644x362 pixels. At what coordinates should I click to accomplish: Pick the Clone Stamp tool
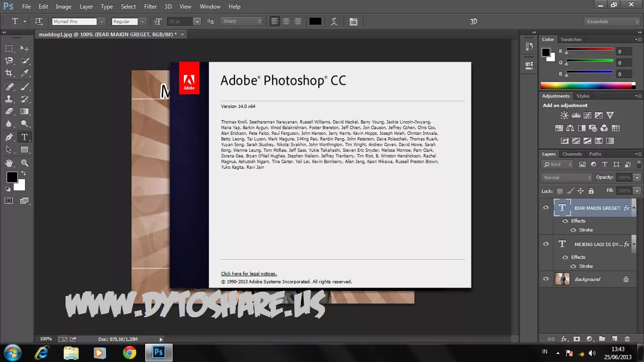click(x=9, y=99)
